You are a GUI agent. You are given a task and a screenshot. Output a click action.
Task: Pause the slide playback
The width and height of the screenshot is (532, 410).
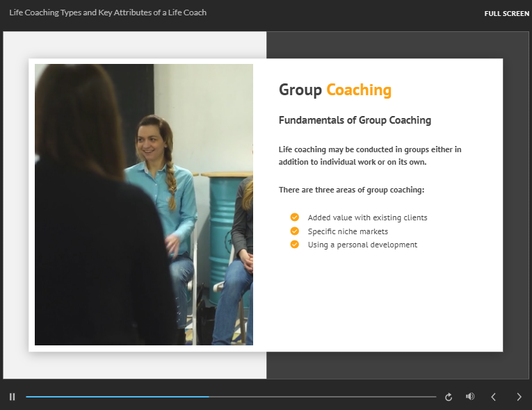point(13,397)
